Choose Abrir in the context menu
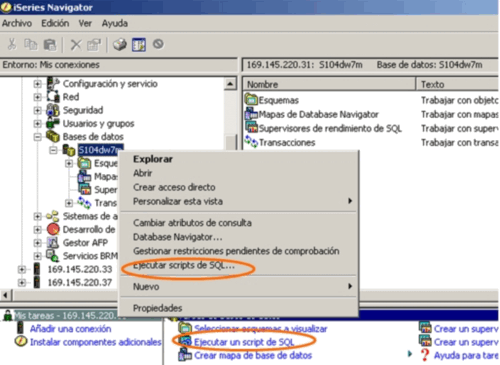The width and height of the screenshot is (500, 365). [x=239, y=173]
